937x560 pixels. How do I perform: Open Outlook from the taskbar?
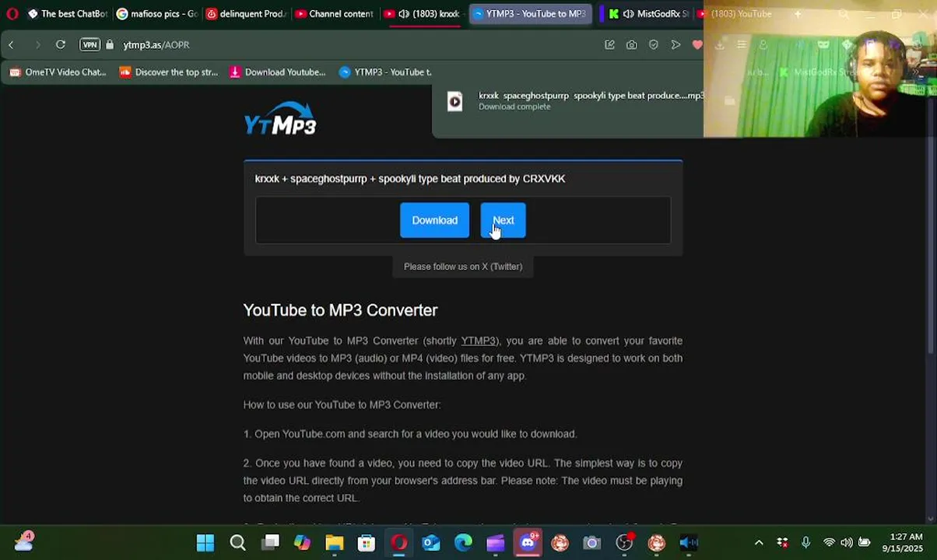coord(431,543)
